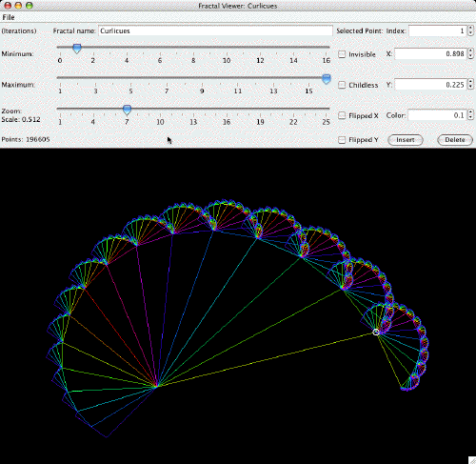
Task: Open the File menu
Action: [x=9, y=17]
